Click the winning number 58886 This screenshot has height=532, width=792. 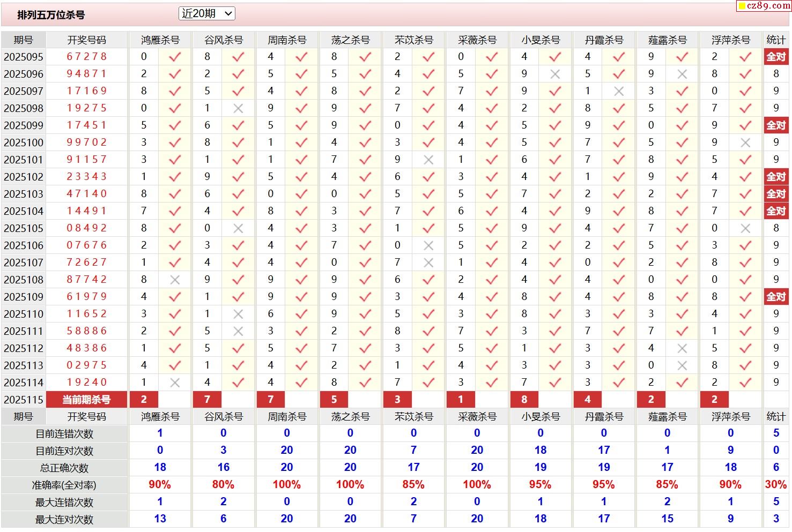click(x=87, y=331)
